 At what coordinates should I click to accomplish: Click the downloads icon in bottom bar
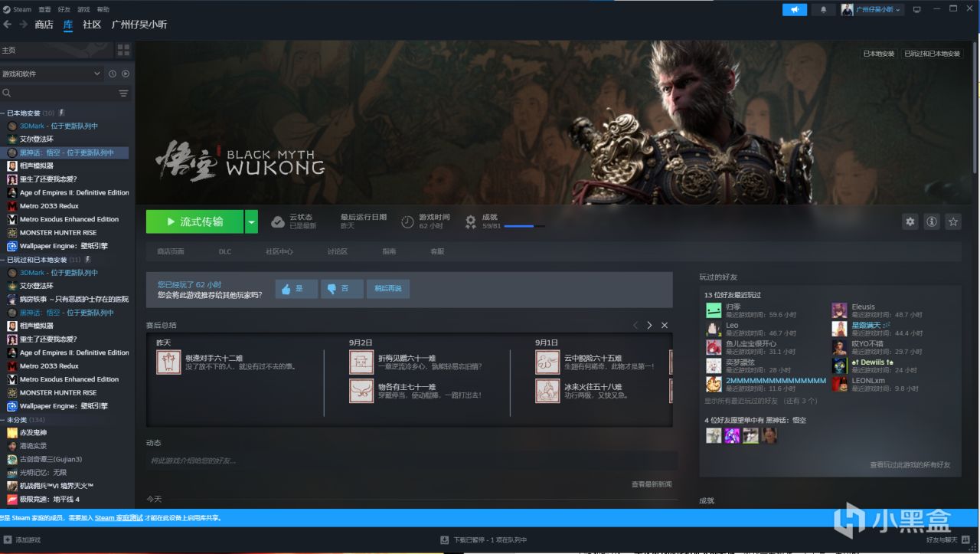coord(444,539)
